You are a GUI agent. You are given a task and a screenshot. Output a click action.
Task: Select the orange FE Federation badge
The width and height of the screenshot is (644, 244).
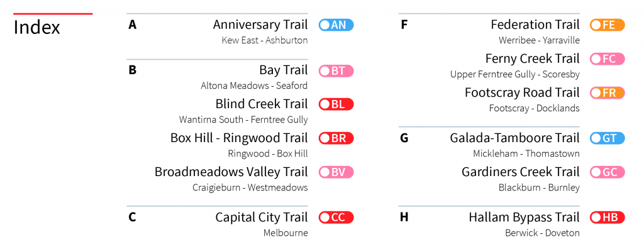[x=607, y=25]
